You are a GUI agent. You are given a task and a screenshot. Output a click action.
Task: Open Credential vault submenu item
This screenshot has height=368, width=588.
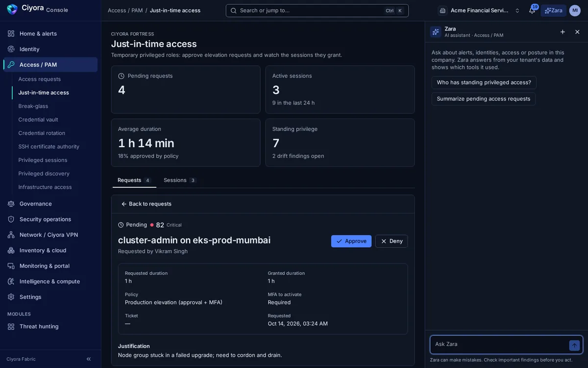(x=55, y=120)
